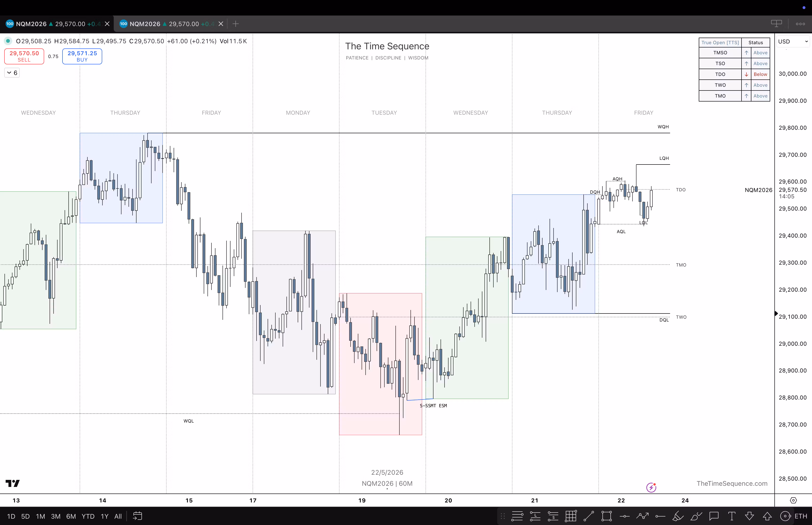Viewport: 812px width, 525px height.
Task: Collapse the indicator legend showing 6
Action: (x=12, y=73)
